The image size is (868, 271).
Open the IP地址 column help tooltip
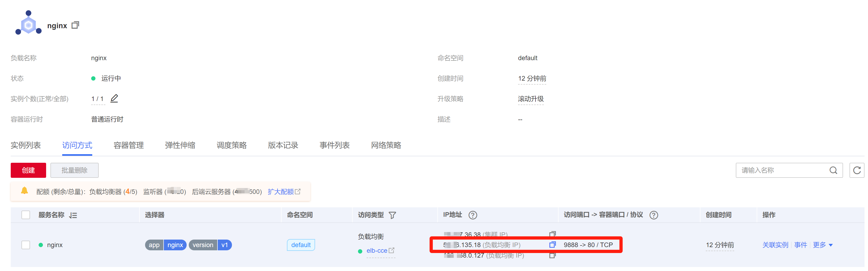[x=472, y=215]
